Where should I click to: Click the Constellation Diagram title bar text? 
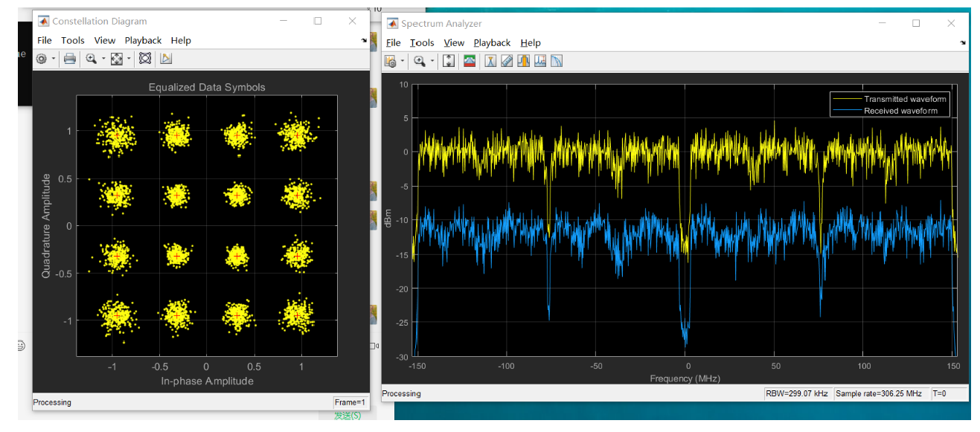click(100, 21)
